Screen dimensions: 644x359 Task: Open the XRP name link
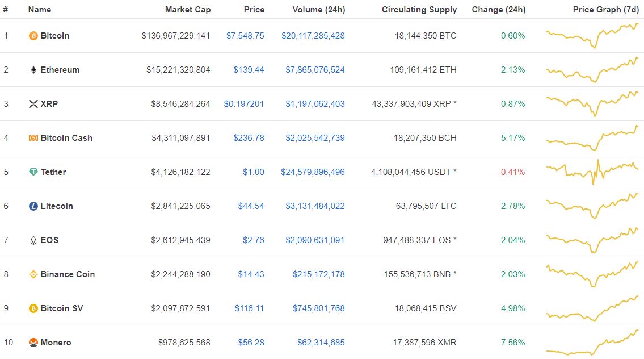tap(49, 104)
